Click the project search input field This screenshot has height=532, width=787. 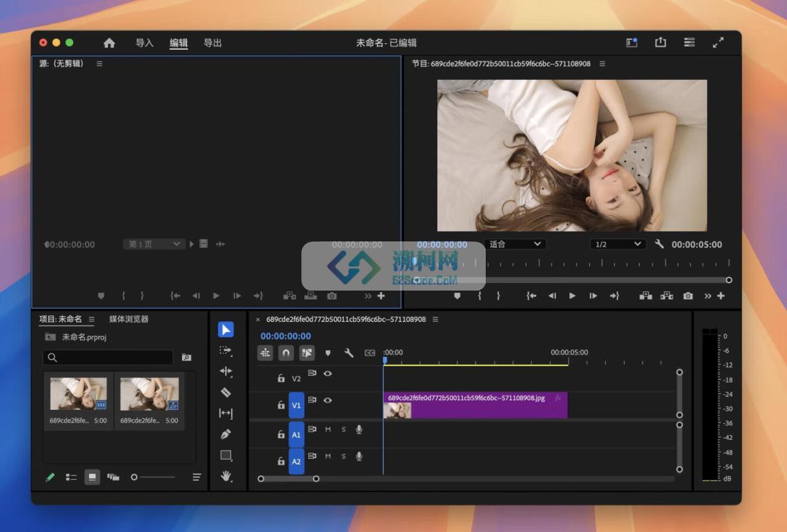pos(108,357)
